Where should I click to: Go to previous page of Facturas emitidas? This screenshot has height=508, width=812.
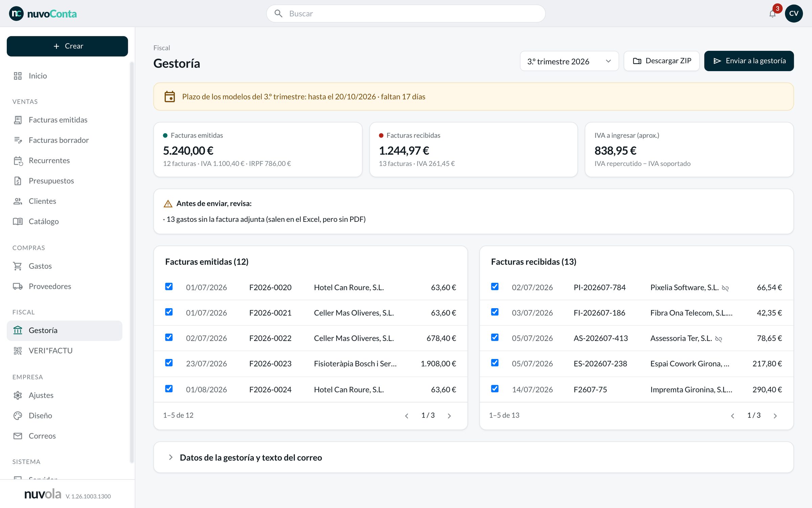[407, 416]
